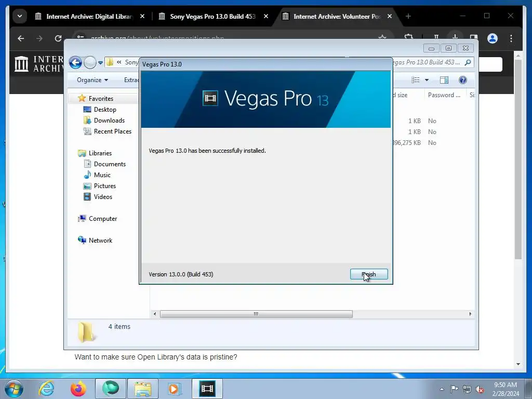
Task: Open the Pictures library
Action: [x=105, y=186]
